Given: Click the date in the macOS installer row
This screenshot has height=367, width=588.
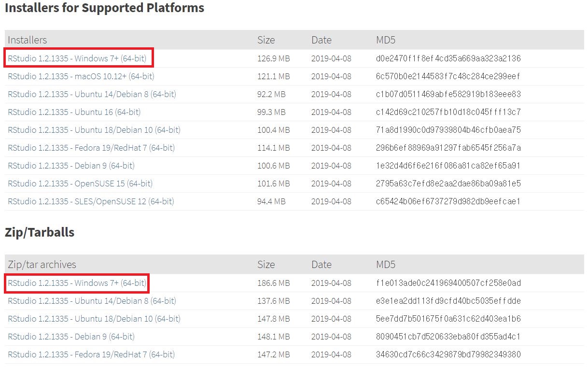Looking at the screenshot, I should tap(331, 76).
